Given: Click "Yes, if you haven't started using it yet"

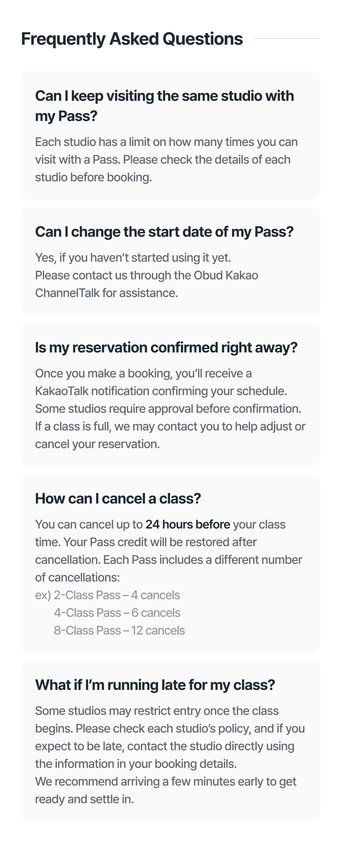Looking at the screenshot, I should pyautogui.click(x=133, y=258).
